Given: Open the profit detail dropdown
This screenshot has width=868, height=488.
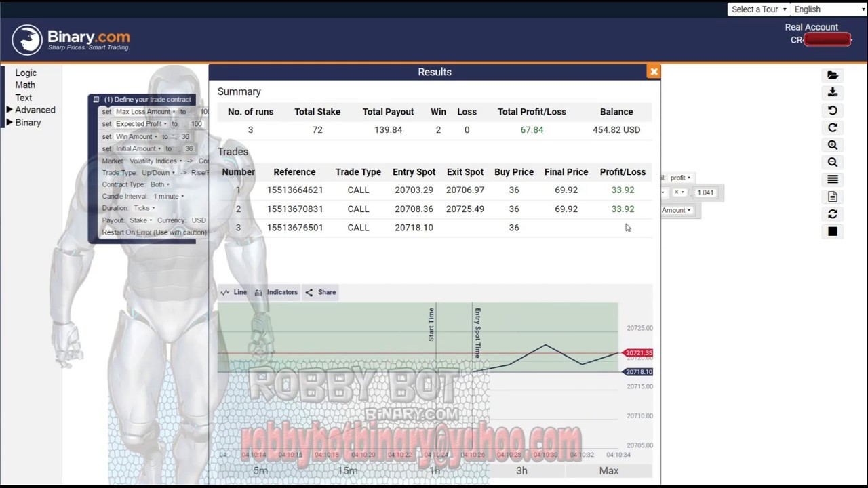Looking at the screenshot, I should (679, 178).
